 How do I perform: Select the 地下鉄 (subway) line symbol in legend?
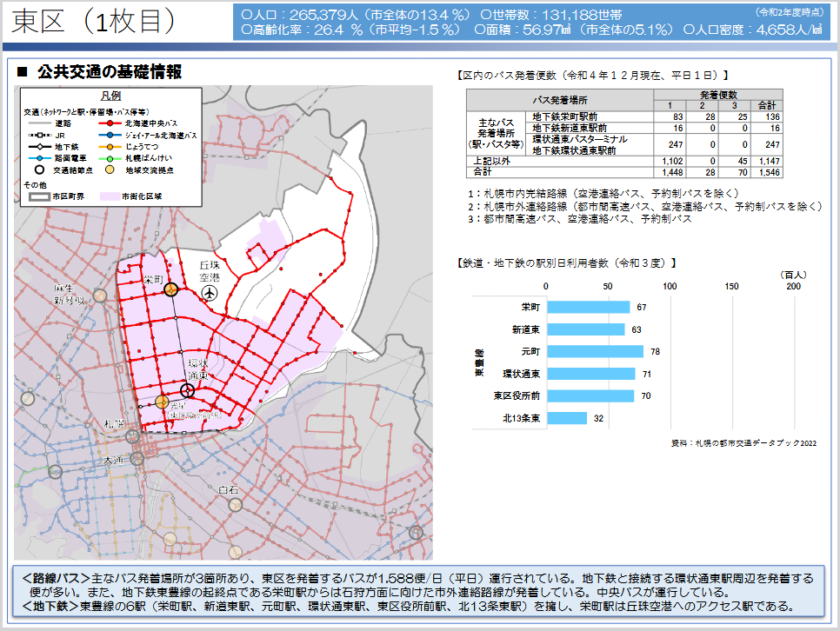tap(39, 146)
